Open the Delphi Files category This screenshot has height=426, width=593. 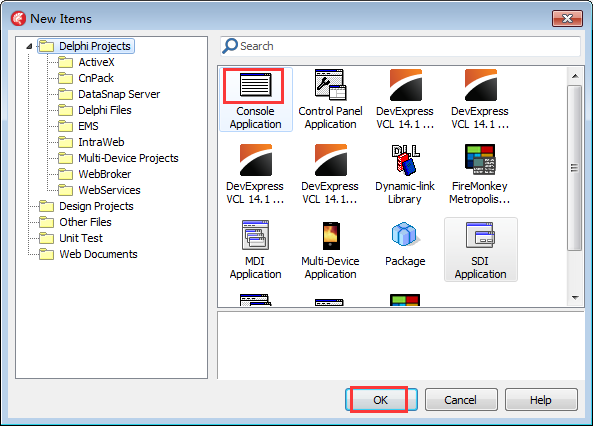click(95, 110)
